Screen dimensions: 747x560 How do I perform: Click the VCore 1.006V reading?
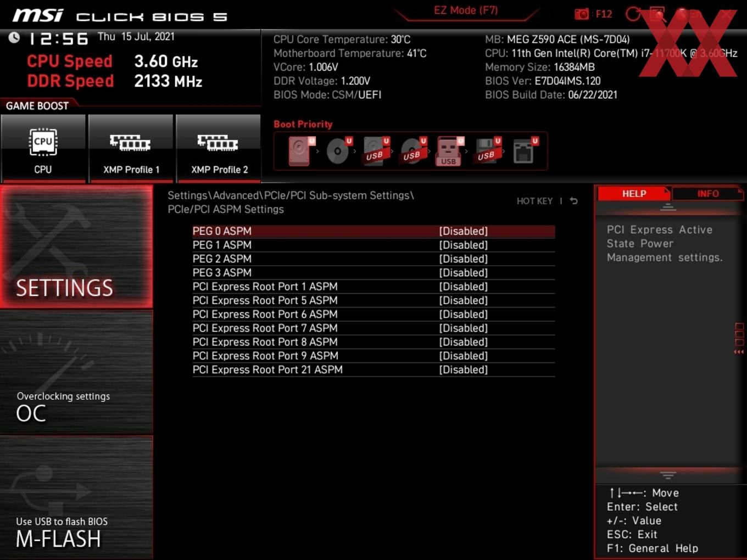(306, 67)
